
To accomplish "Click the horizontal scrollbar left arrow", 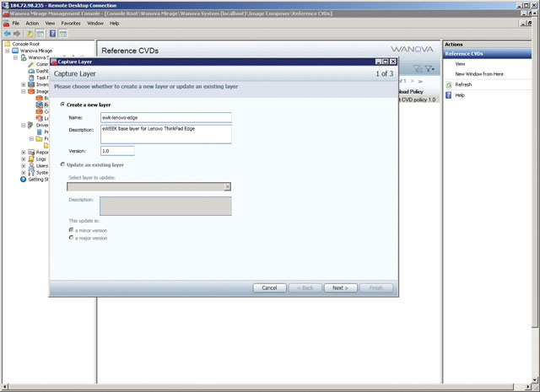I will [x=4, y=387].
